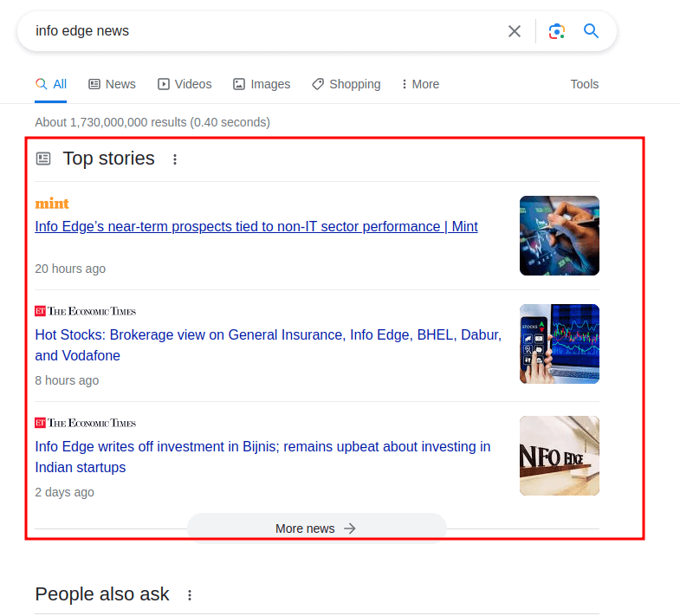The width and height of the screenshot is (680, 616).
Task: Click the stock chart thumbnail for Mint story
Action: [560, 236]
